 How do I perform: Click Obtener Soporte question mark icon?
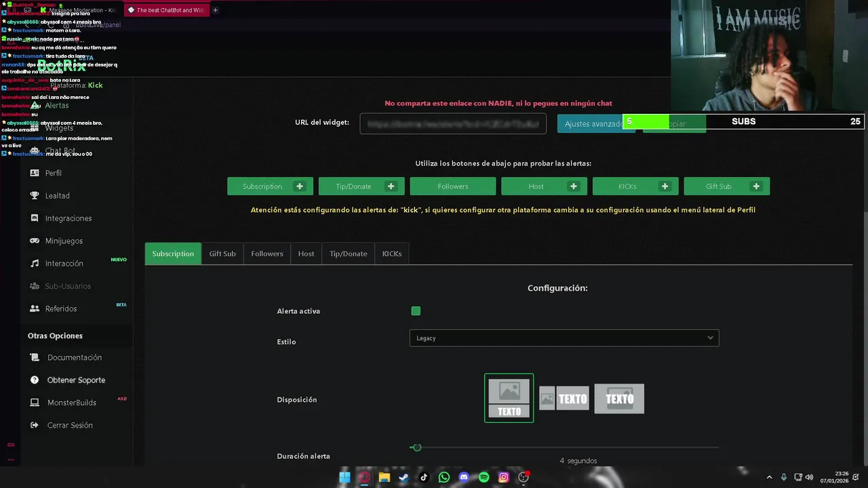(x=35, y=380)
